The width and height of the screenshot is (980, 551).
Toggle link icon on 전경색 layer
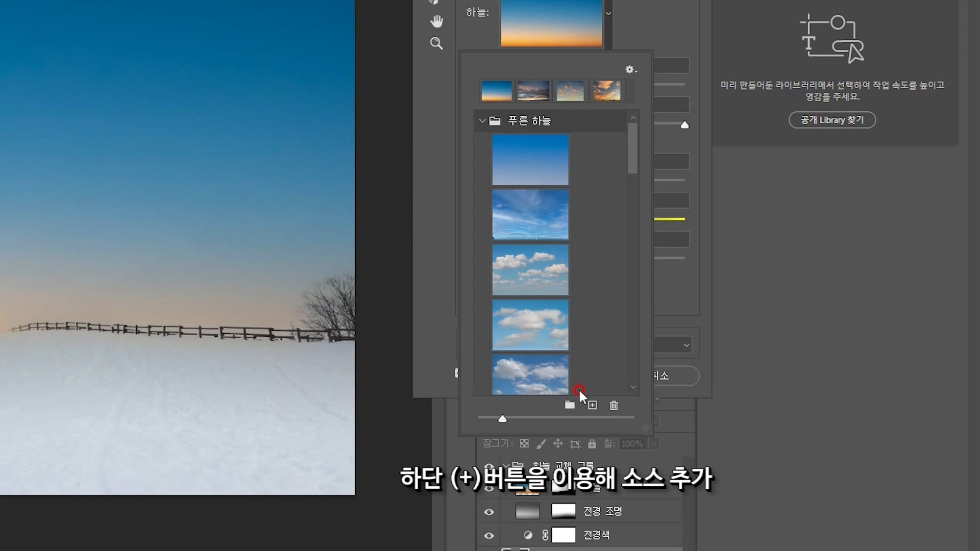click(545, 535)
